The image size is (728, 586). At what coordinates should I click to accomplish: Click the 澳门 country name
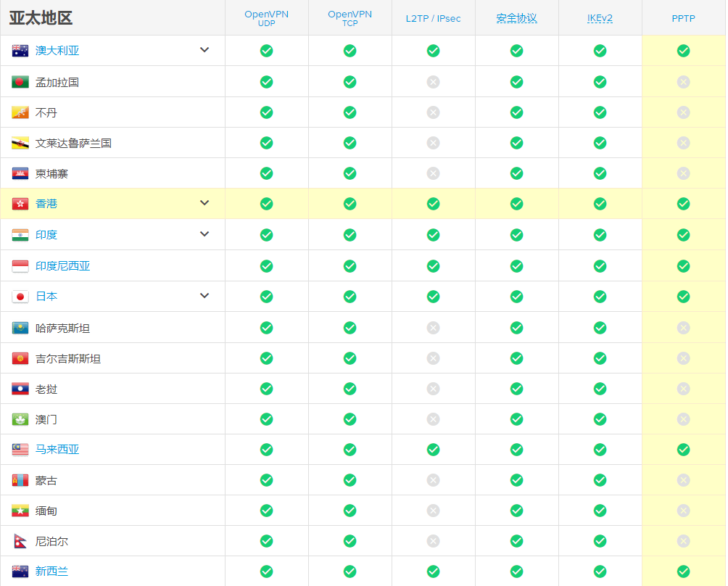(46, 420)
